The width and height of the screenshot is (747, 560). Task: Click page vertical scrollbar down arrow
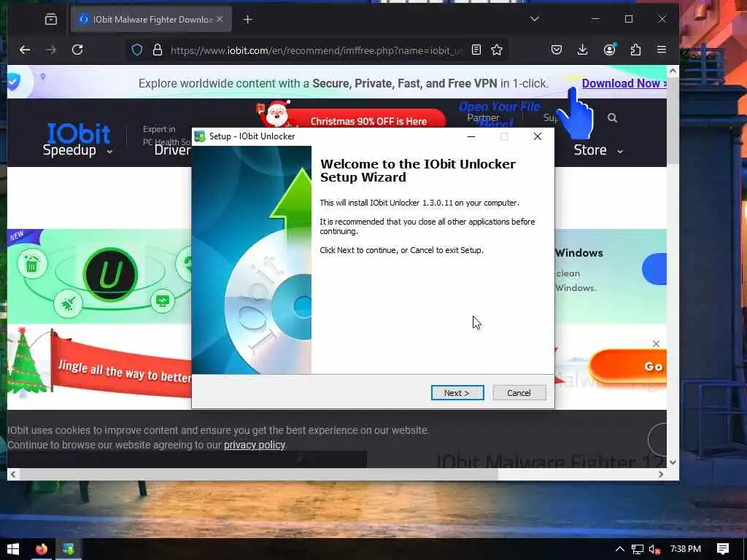(x=673, y=462)
